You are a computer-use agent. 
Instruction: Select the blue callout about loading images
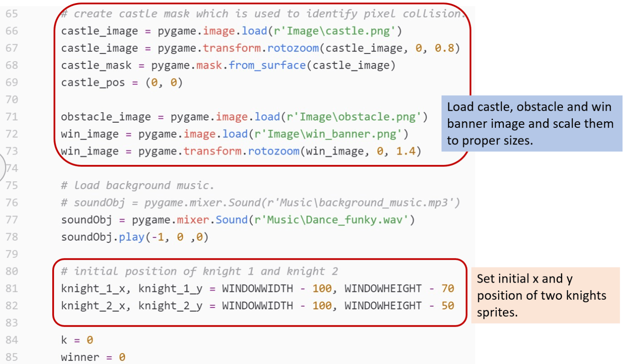[532, 124]
